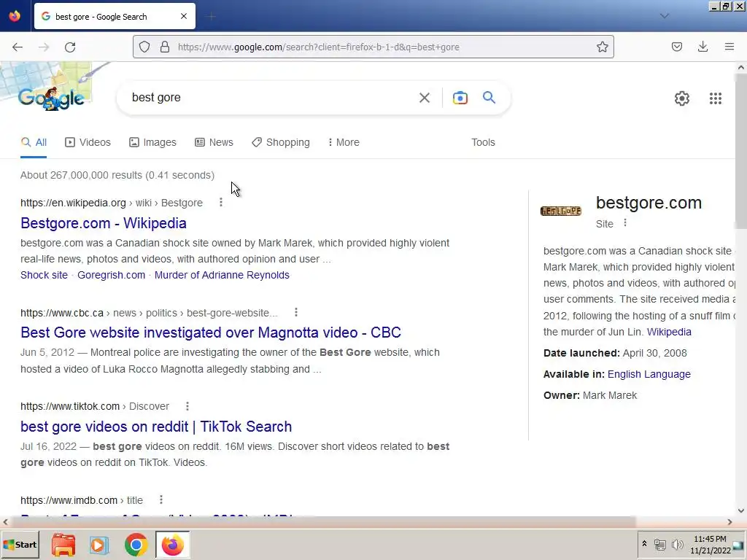Search by image camera icon

coord(460,98)
